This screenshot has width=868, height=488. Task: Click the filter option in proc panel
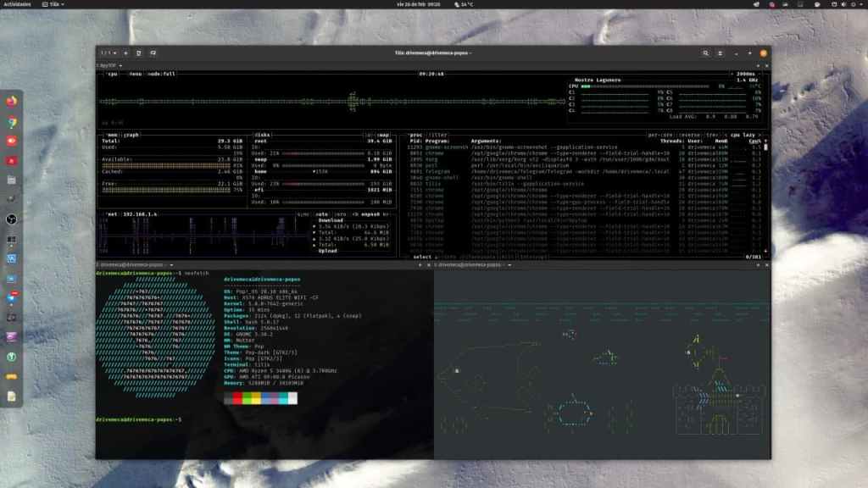(x=438, y=135)
